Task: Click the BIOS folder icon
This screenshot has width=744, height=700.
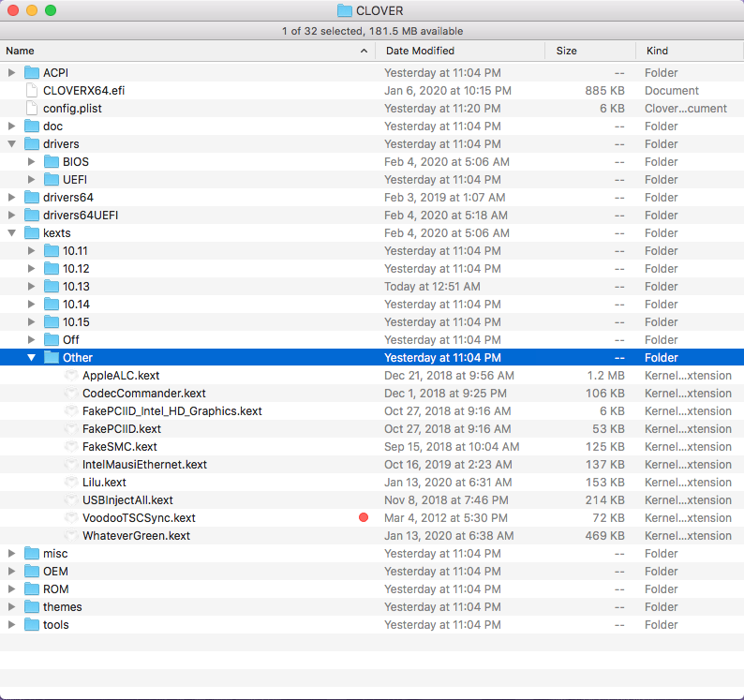Action: pyautogui.click(x=52, y=162)
